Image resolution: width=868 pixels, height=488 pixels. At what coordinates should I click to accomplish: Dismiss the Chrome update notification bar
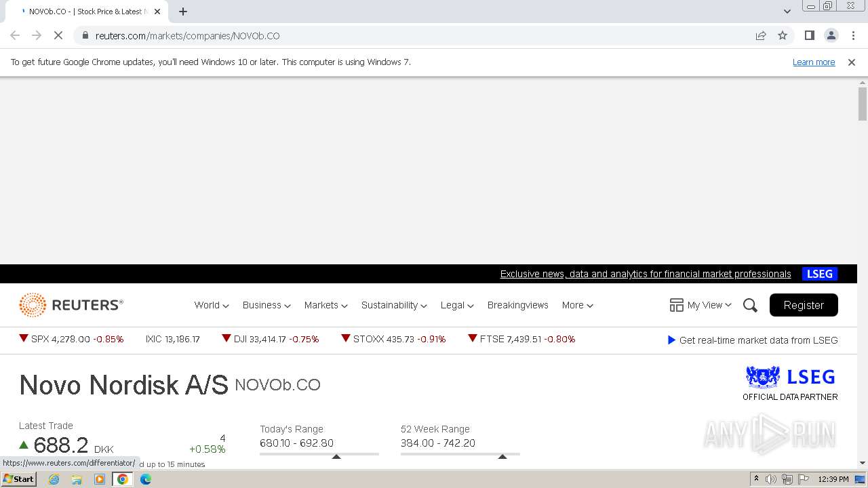(852, 62)
